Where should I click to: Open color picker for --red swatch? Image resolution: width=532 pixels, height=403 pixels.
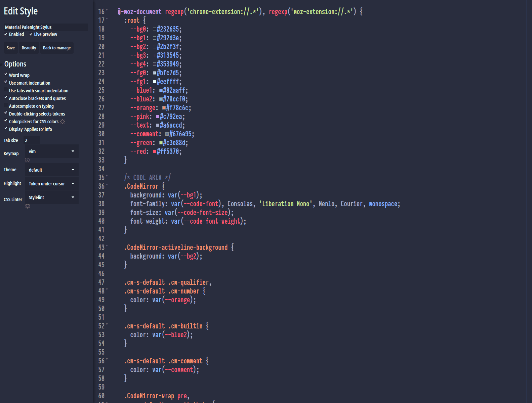point(155,151)
